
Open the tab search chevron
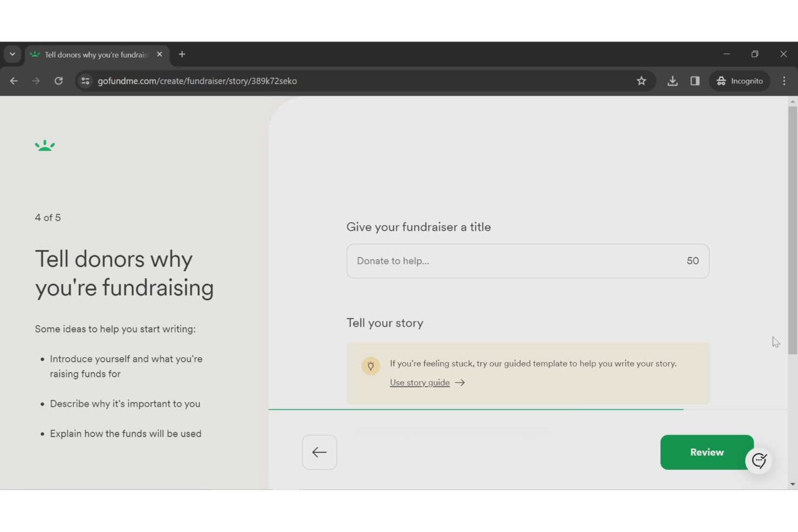click(12, 54)
